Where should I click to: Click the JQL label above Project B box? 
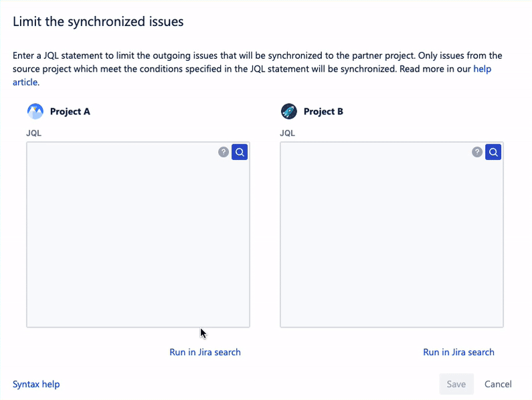pos(287,132)
